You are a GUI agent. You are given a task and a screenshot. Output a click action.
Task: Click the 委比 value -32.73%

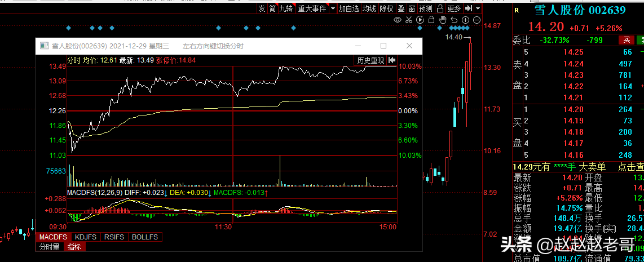pyautogui.click(x=554, y=40)
